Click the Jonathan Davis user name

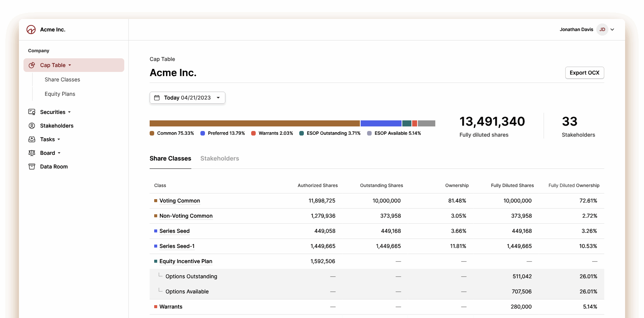click(x=577, y=30)
